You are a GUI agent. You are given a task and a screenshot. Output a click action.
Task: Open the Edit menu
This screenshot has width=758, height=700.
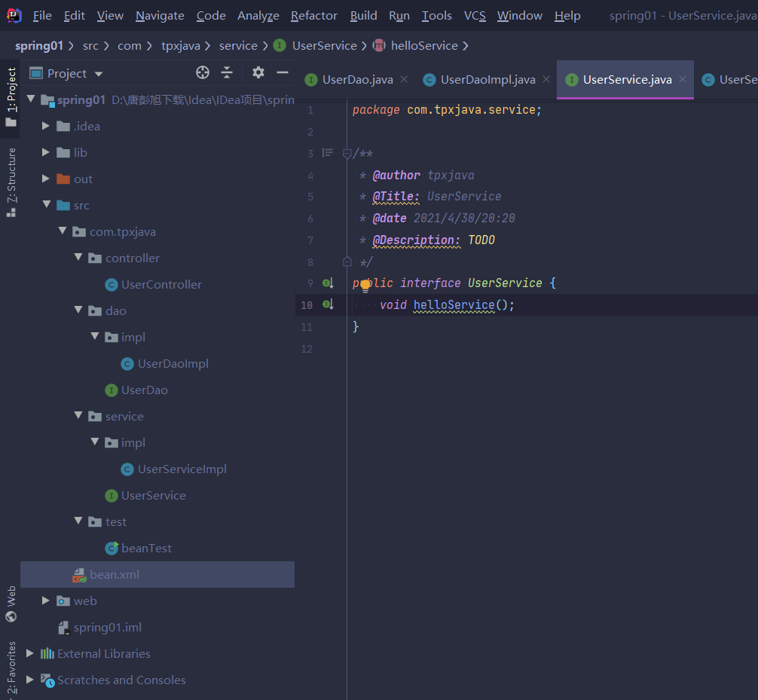tap(75, 16)
